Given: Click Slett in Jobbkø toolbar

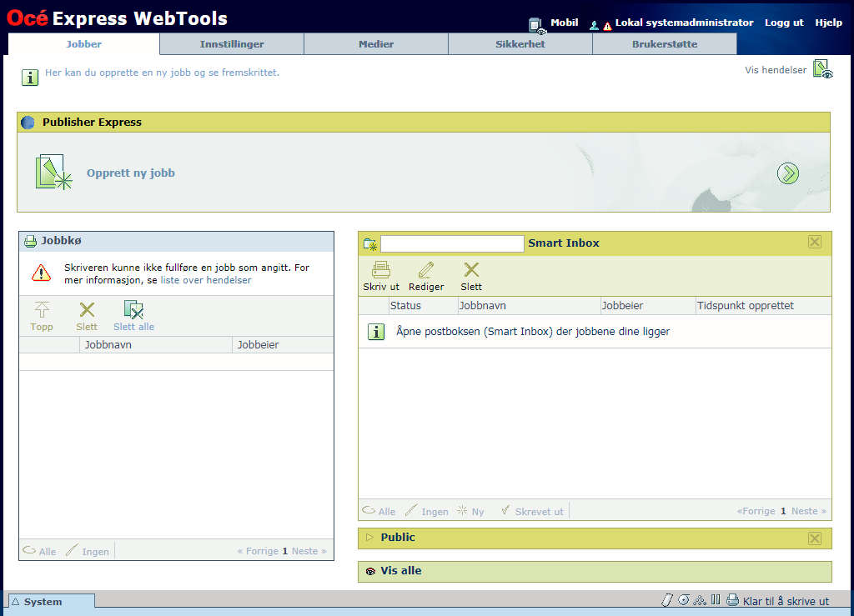Looking at the screenshot, I should pos(87,317).
